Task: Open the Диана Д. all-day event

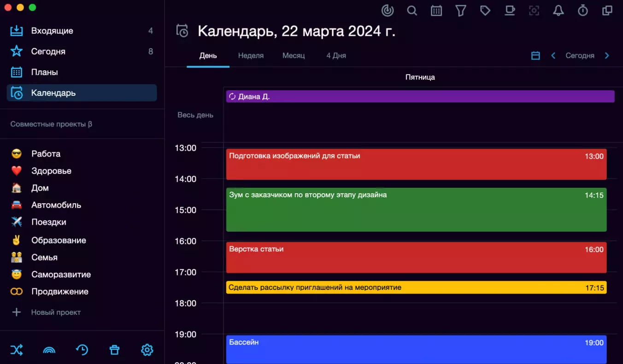Action: (420, 96)
